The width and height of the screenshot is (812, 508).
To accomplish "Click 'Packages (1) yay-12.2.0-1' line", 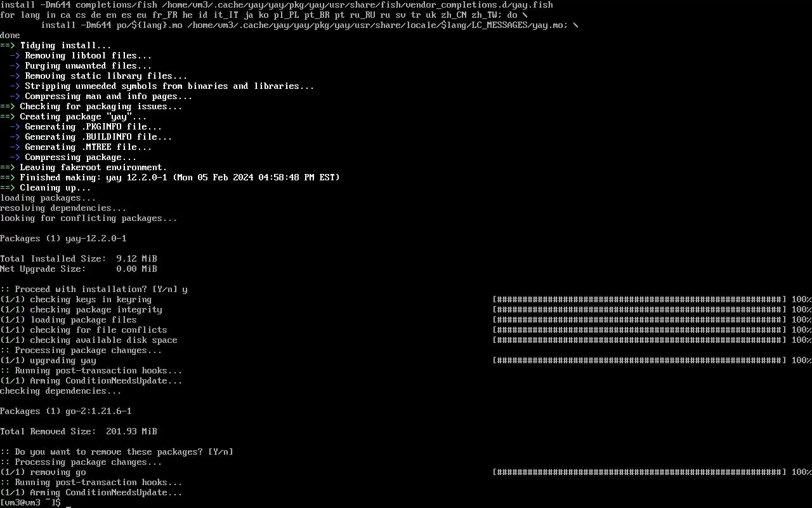I will point(63,239).
